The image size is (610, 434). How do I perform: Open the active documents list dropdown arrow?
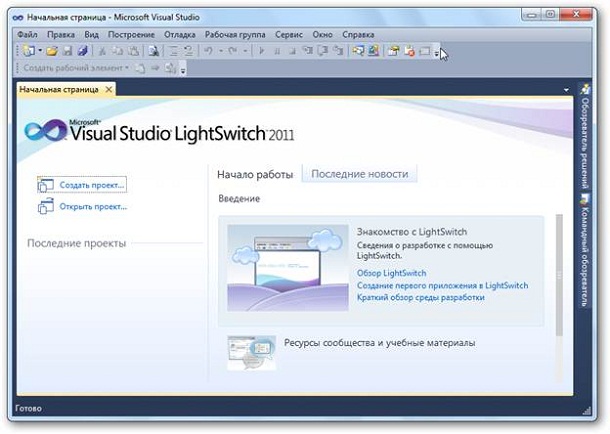point(566,90)
